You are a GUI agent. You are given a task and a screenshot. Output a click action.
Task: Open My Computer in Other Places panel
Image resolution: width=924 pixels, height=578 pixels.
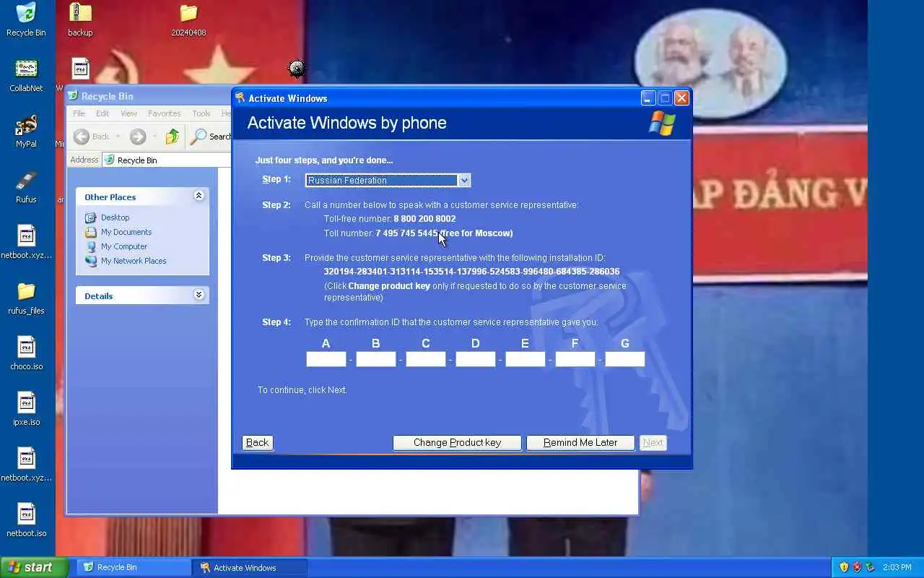click(x=124, y=246)
